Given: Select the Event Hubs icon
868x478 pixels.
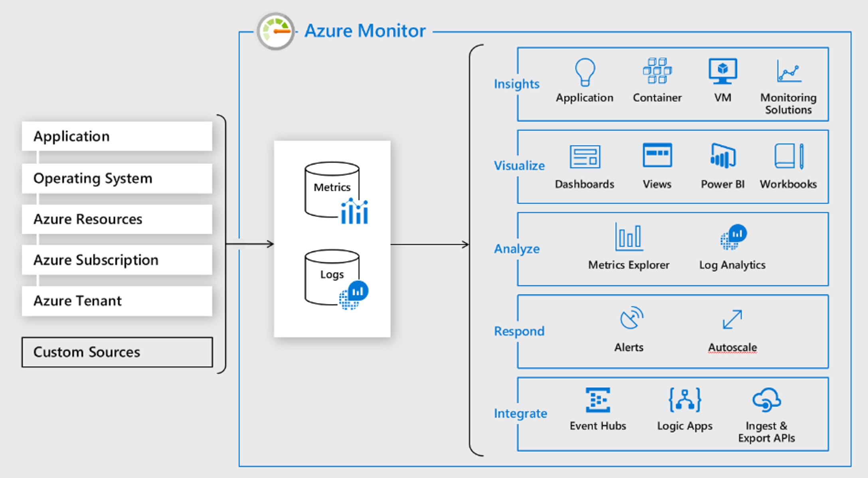Looking at the screenshot, I should (597, 399).
